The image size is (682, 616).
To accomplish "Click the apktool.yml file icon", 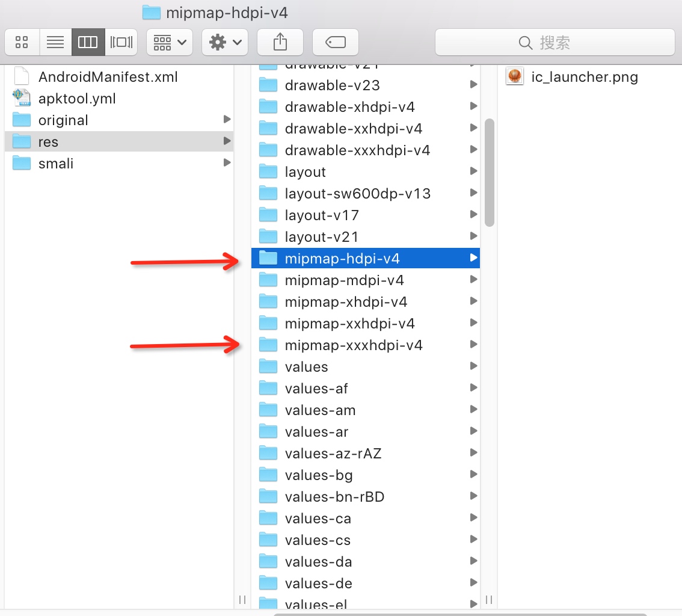I will (22, 98).
